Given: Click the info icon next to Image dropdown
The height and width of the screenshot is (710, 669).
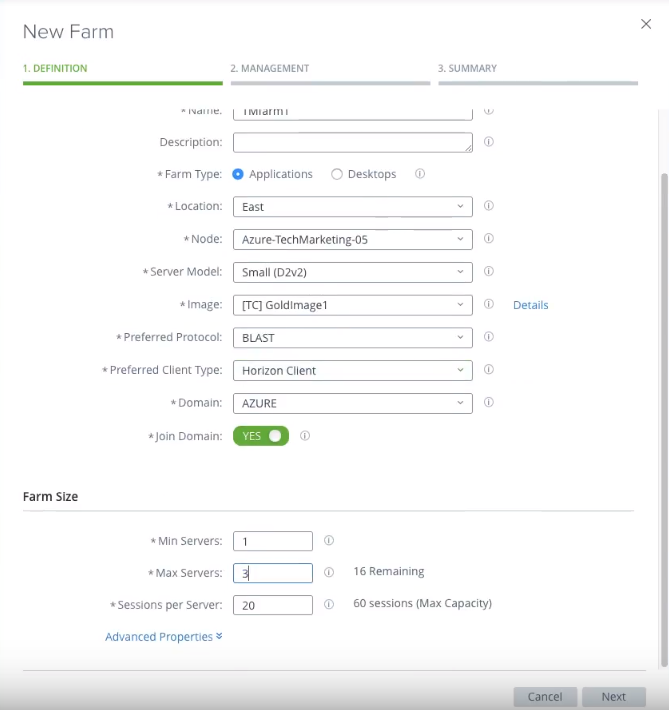Looking at the screenshot, I should (488, 304).
